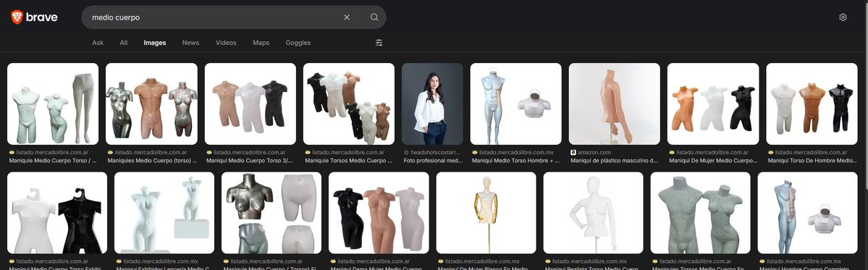Open the black, tan, white female torsos thumbnail

click(379, 213)
